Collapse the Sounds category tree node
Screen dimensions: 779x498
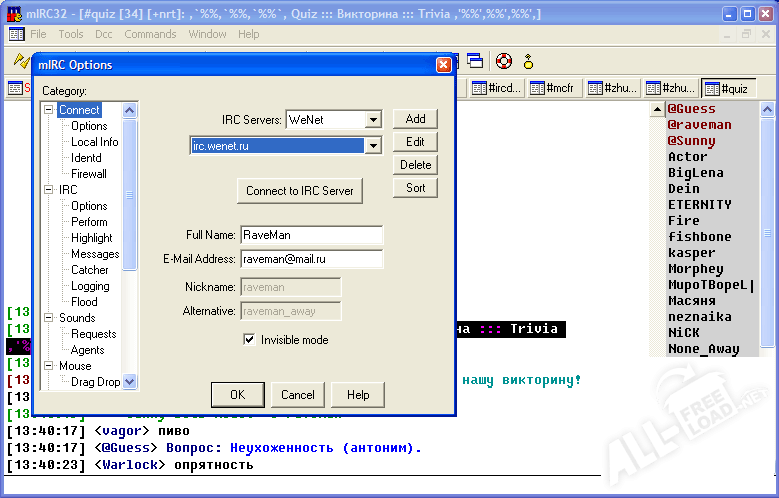[x=49, y=318]
